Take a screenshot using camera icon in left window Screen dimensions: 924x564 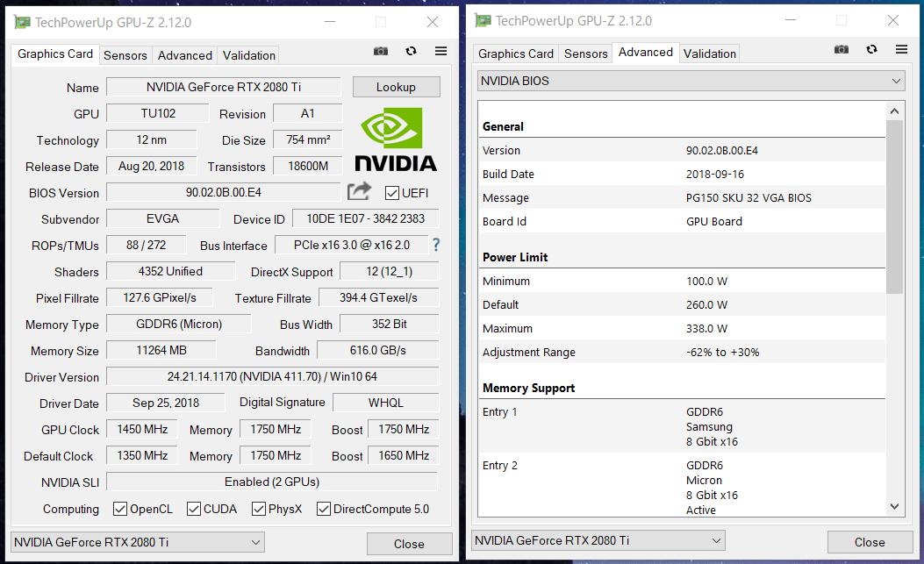tap(381, 51)
